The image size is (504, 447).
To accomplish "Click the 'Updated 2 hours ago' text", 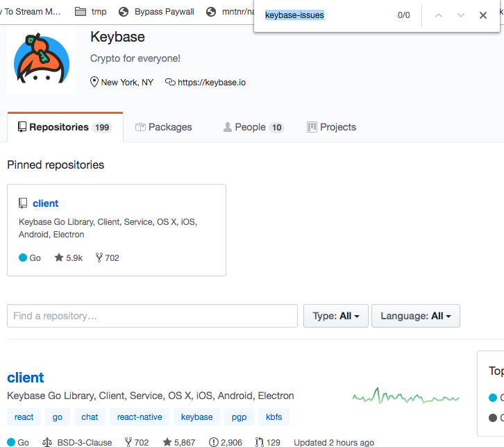I will point(334,443).
